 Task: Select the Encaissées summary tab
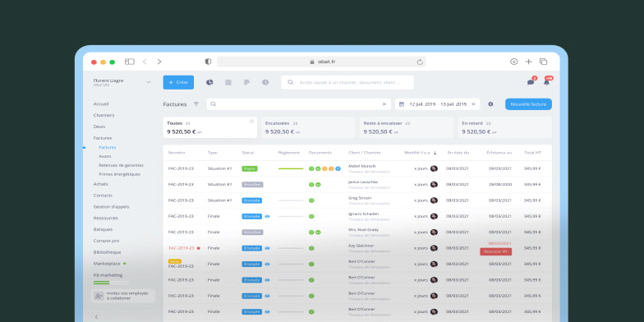tap(308, 127)
